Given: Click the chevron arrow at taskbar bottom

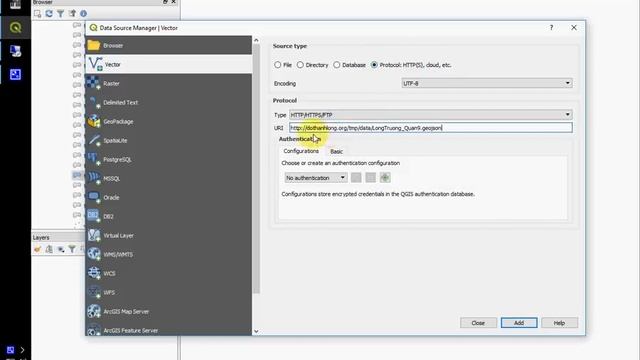Looking at the screenshot, I should point(22,350).
